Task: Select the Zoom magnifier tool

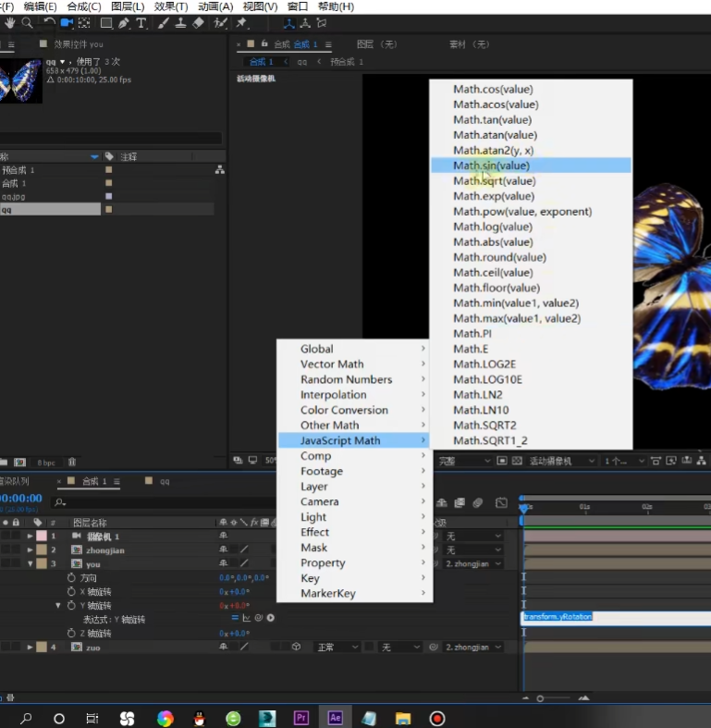Action: (x=27, y=23)
